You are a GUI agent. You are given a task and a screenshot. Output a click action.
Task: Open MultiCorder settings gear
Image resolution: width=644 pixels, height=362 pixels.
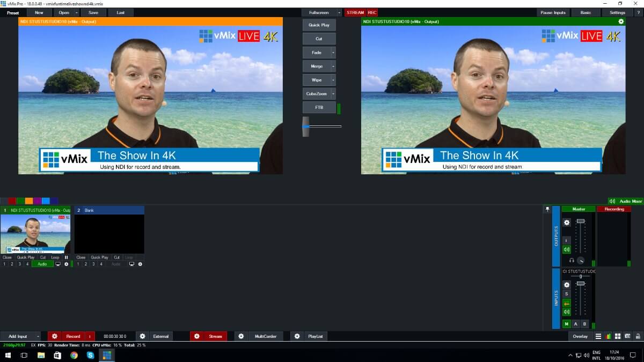click(241, 336)
